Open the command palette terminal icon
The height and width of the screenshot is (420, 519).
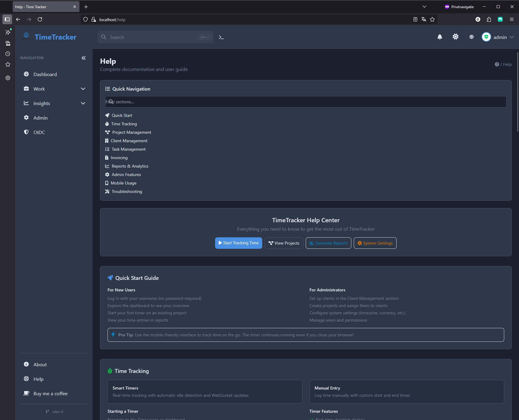221,37
